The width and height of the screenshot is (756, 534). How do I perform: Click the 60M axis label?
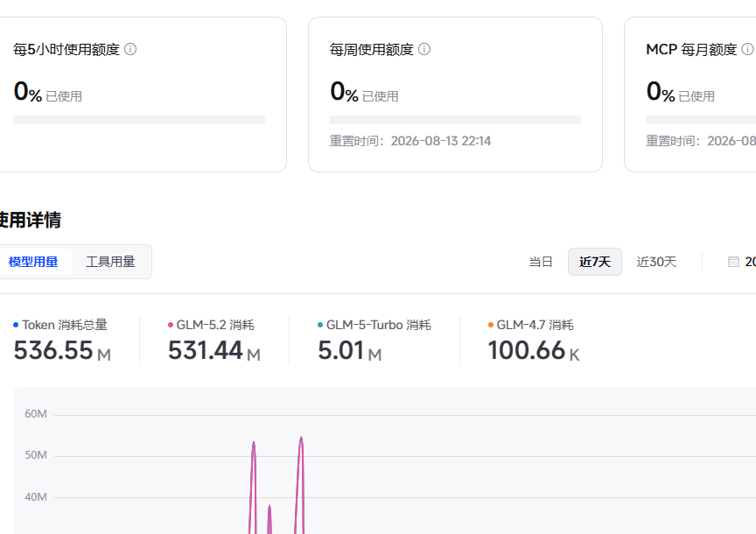coord(36,414)
